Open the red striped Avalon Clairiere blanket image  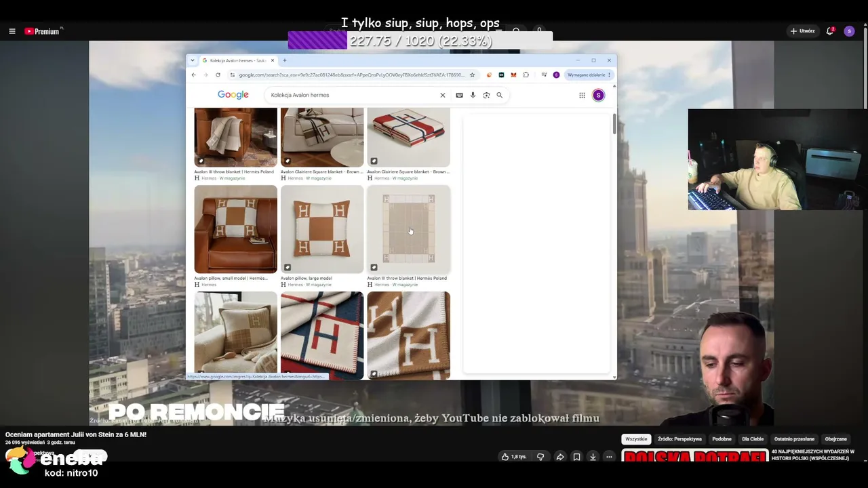(x=409, y=137)
